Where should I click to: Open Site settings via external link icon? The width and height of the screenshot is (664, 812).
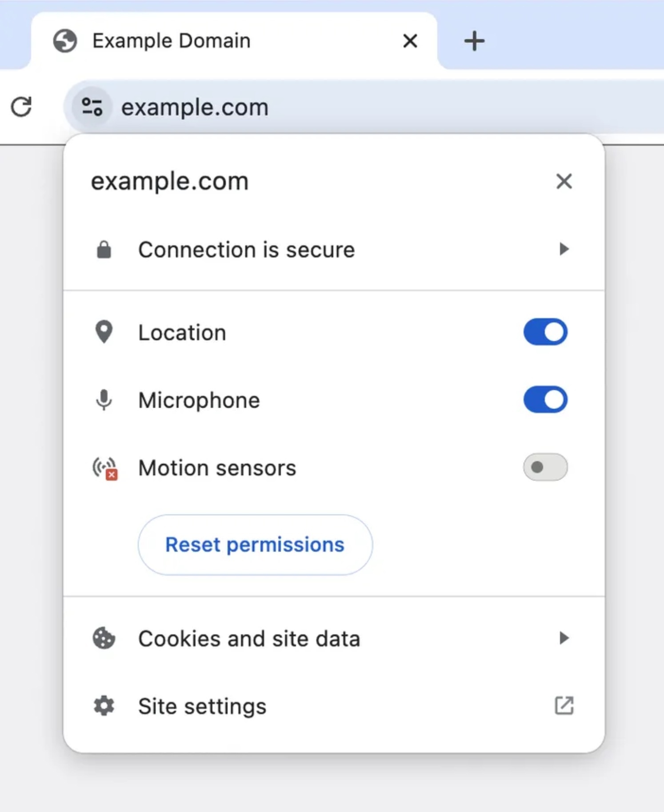click(x=564, y=705)
